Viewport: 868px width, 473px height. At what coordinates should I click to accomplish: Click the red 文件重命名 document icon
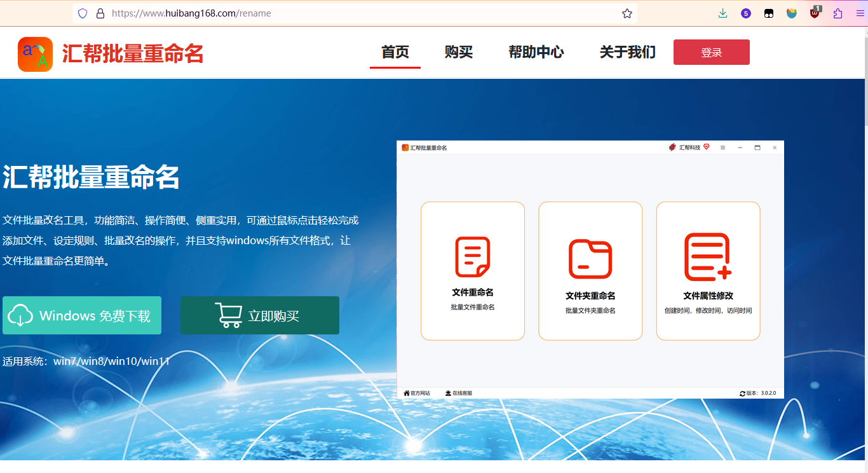point(473,257)
